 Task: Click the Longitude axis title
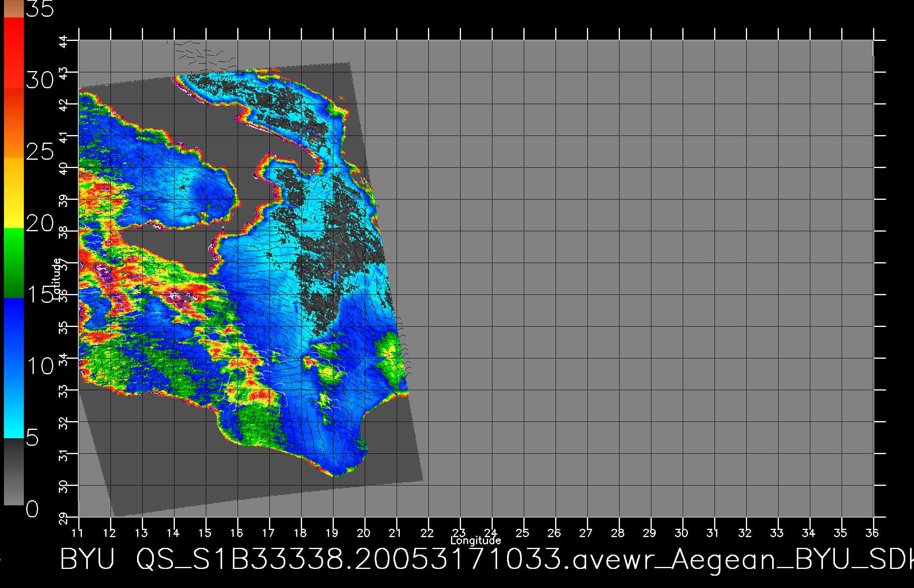(x=476, y=541)
